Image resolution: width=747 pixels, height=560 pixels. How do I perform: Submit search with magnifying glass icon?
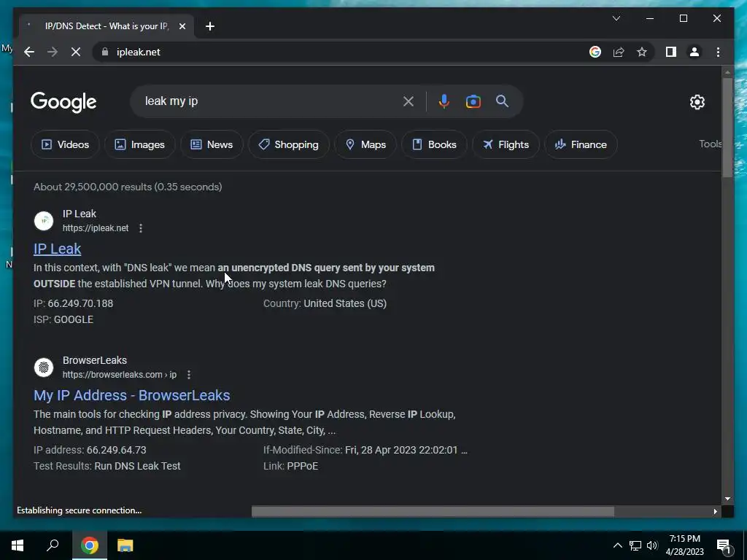pyautogui.click(x=502, y=101)
